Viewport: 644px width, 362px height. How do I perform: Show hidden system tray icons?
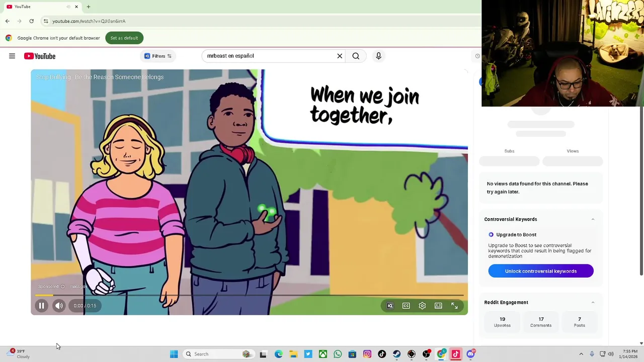(x=581, y=354)
